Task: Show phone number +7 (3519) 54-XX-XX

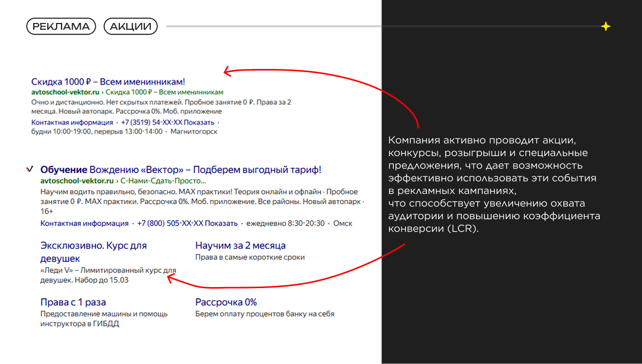Action: point(169,122)
